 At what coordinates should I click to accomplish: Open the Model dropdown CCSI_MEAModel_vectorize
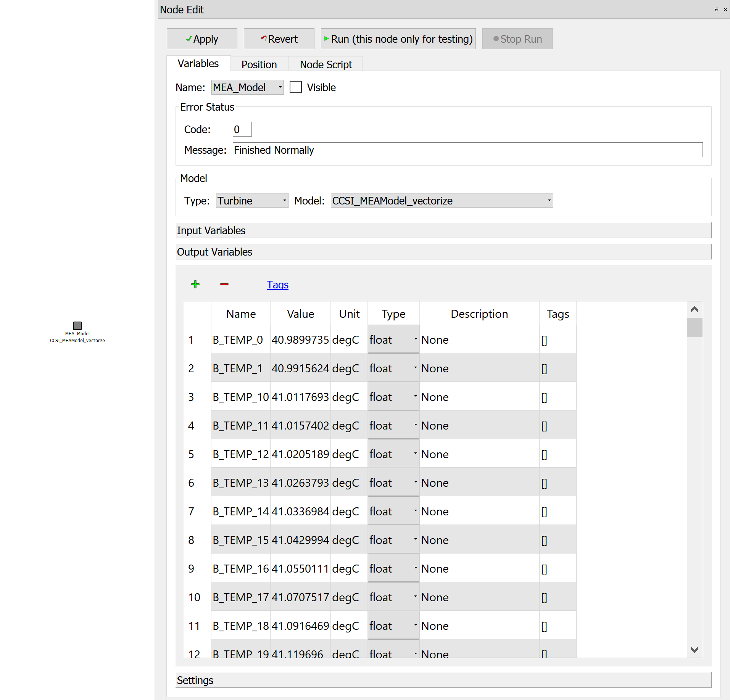click(x=442, y=201)
